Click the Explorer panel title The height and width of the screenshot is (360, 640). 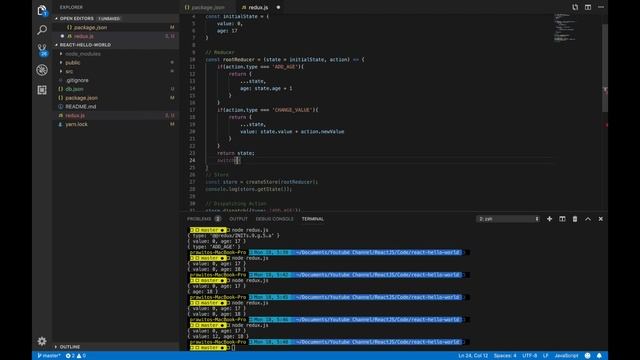pos(71,7)
